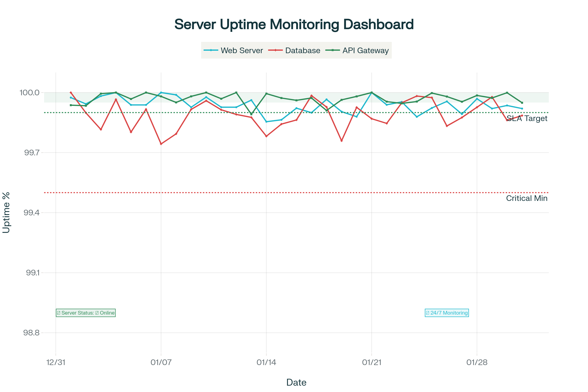Click the last Web Server data point
This screenshot has height=392, width=588.
pos(522,109)
